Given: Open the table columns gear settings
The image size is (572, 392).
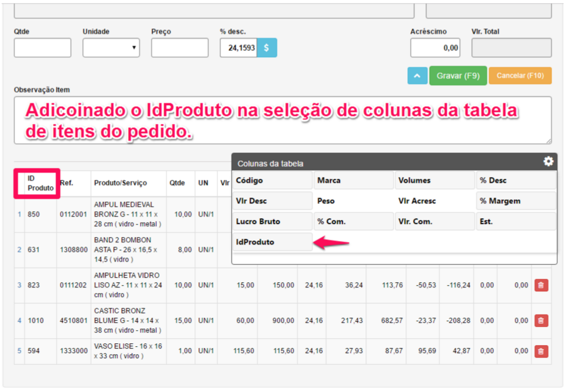Looking at the screenshot, I should tap(548, 162).
